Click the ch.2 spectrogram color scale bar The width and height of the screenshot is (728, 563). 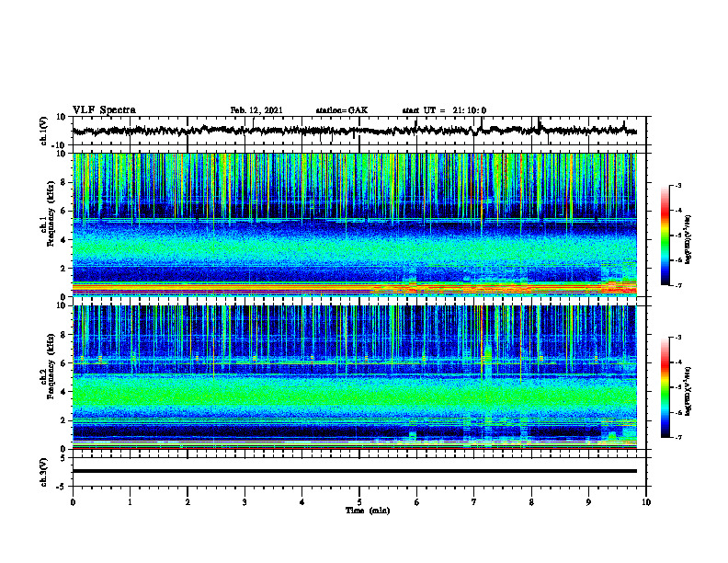665,387
